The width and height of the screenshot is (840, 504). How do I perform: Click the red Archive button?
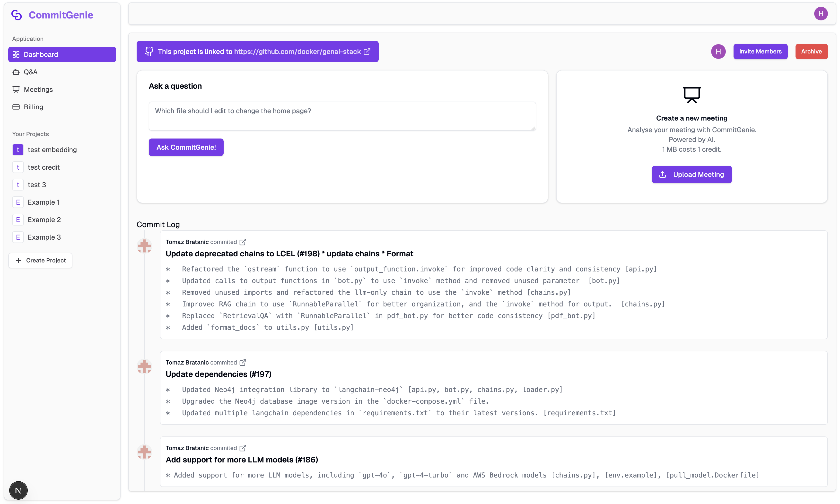tap(811, 52)
